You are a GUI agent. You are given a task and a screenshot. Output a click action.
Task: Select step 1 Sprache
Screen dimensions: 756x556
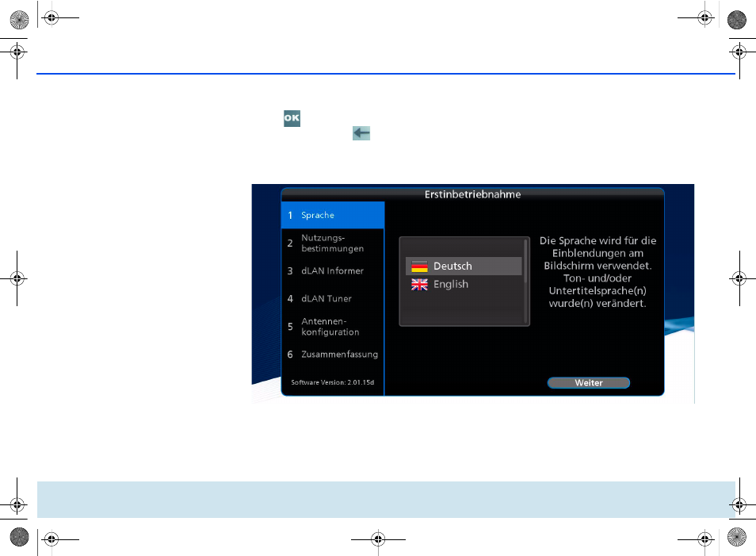[x=333, y=215]
